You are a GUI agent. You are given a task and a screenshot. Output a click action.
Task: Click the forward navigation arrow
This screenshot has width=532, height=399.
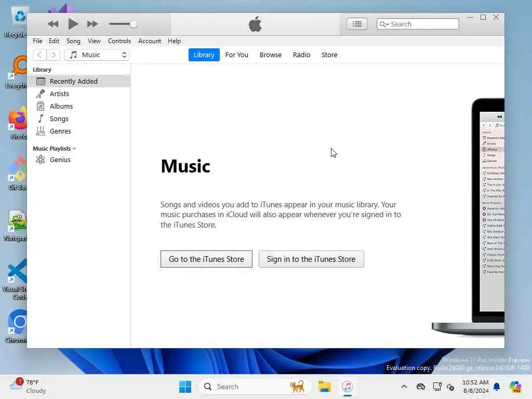click(x=54, y=55)
